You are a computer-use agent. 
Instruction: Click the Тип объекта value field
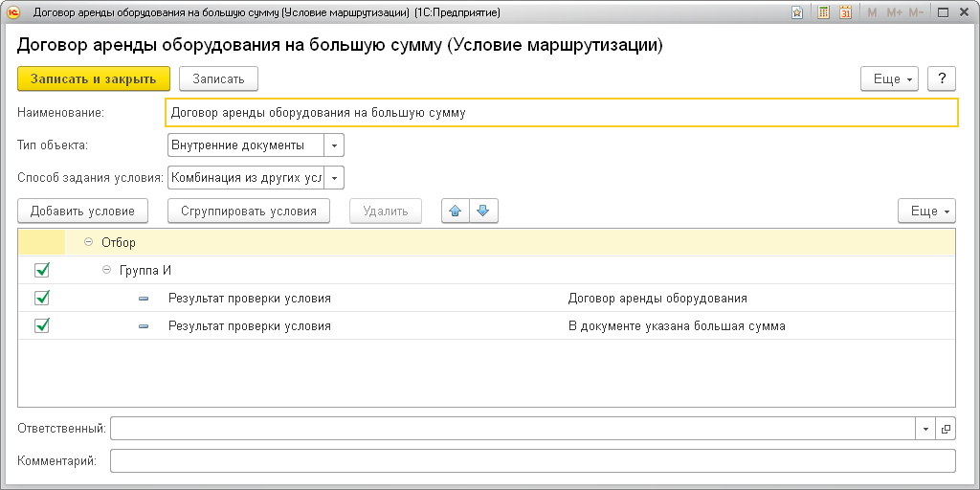click(246, 145)
